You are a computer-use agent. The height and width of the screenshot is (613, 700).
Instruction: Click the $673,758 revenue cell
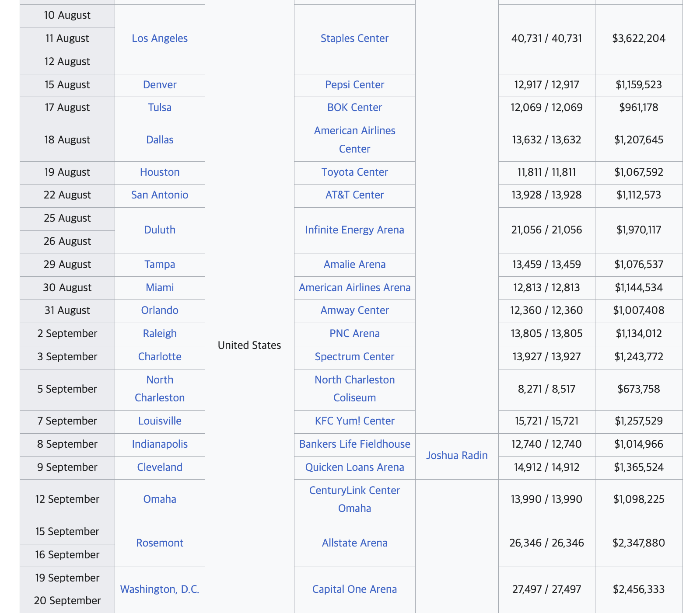(x=639, y=389)
